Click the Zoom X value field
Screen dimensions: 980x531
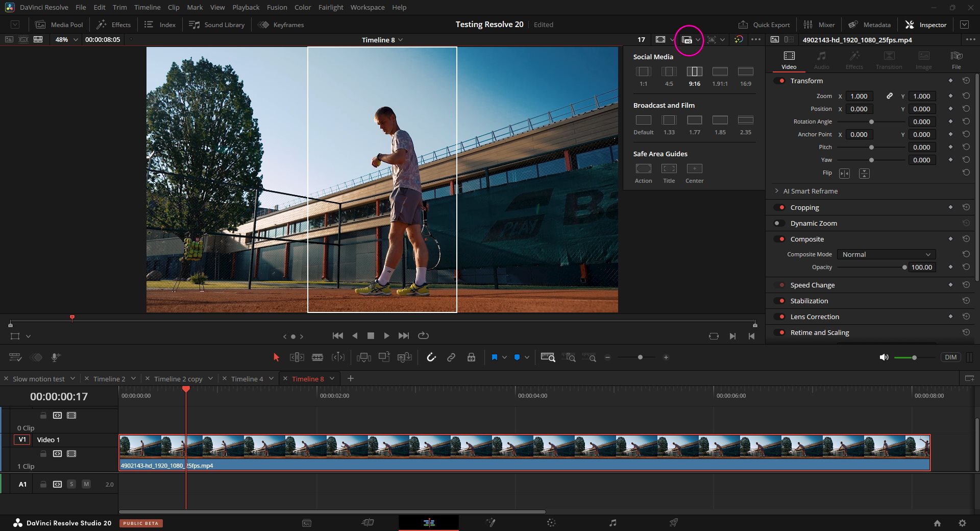[x=859, y=96]
